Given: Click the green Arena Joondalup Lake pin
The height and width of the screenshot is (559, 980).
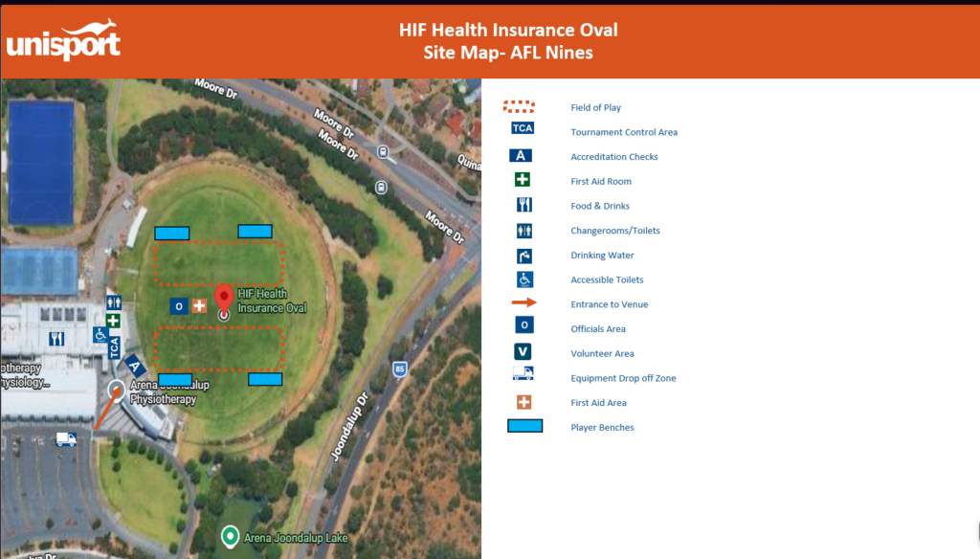Looking at the screenshot, I should 230,537.
